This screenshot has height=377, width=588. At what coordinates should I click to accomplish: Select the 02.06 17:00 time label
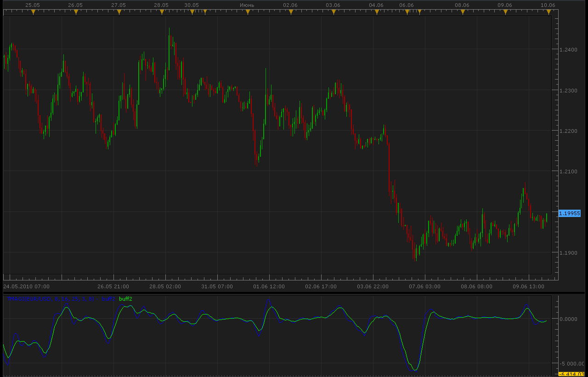pyautogui.click(x=321, y=286)
